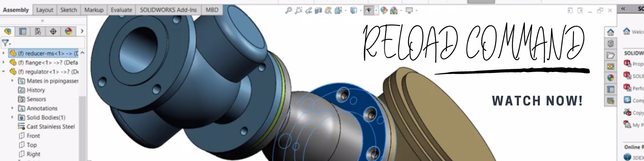Click the Apply Scene icon
Image resolution: width=644 pixels, height=161 pixels.
coord(394,10)
